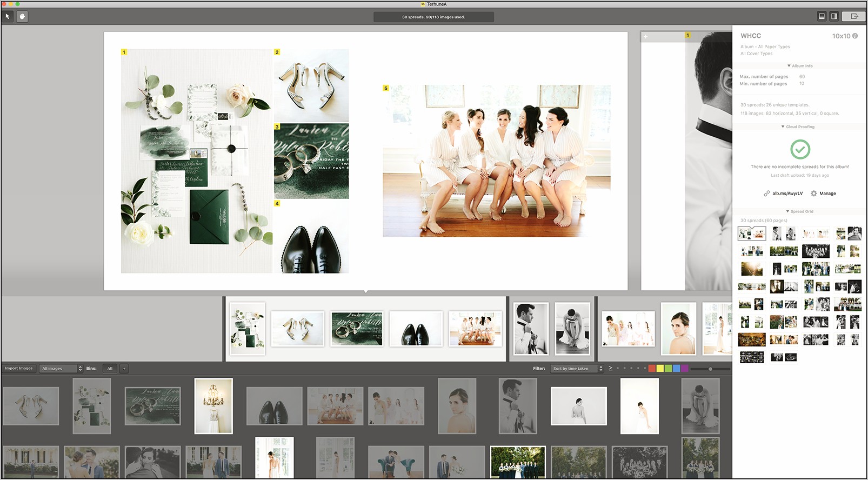Select the All bin button

110,369
